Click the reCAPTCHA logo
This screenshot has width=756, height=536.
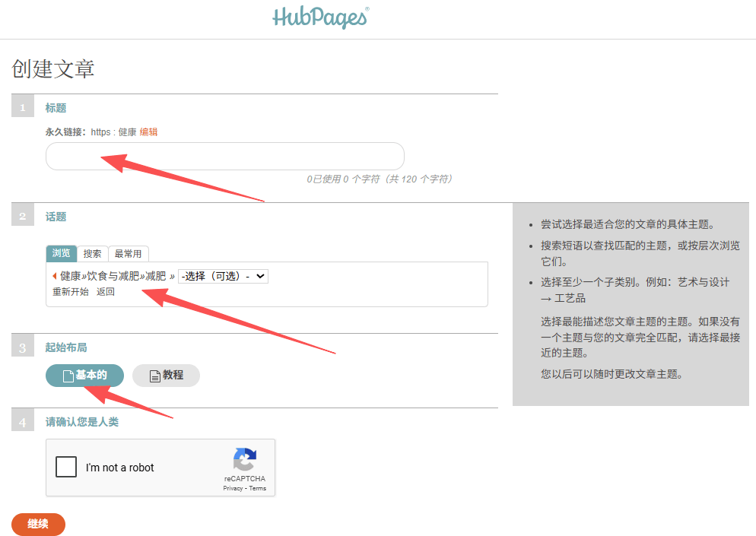244,460
